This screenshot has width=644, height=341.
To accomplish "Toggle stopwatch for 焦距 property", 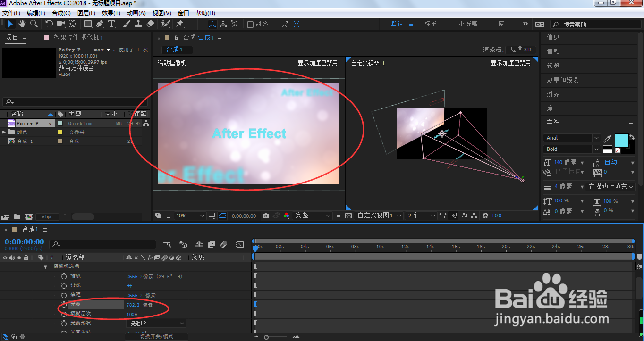I will (64, 295).
